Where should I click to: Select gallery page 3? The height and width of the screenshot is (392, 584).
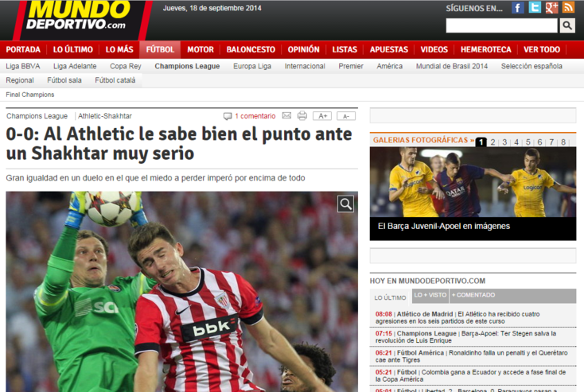pos(504,142)
